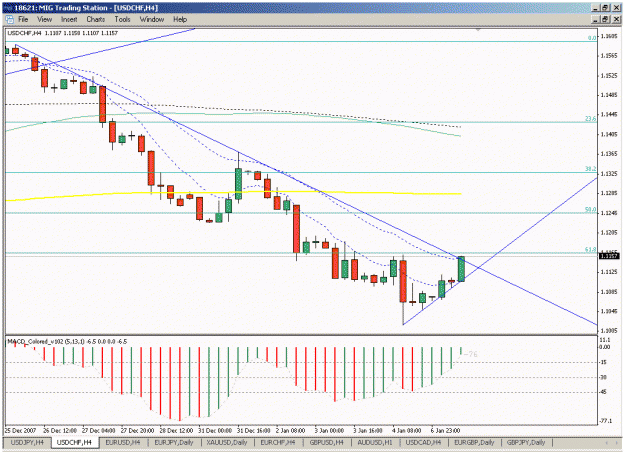
Task: Click the 1.1005 price scale label
Action: pos(609,331)
